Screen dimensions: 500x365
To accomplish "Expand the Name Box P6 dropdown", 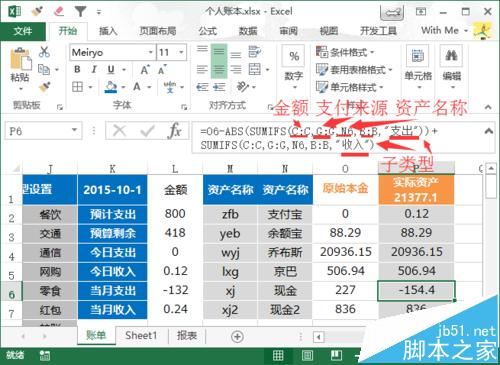I will point(74,130).
